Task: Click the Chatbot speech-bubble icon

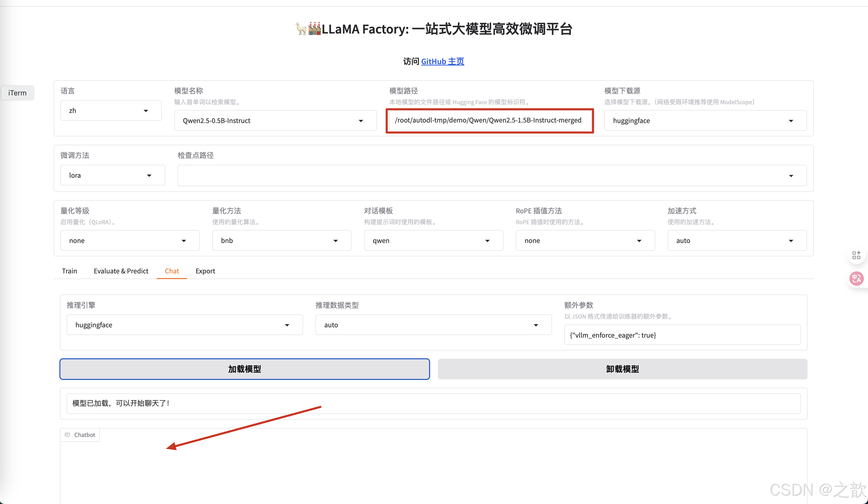Action: [x=67, y=435]
